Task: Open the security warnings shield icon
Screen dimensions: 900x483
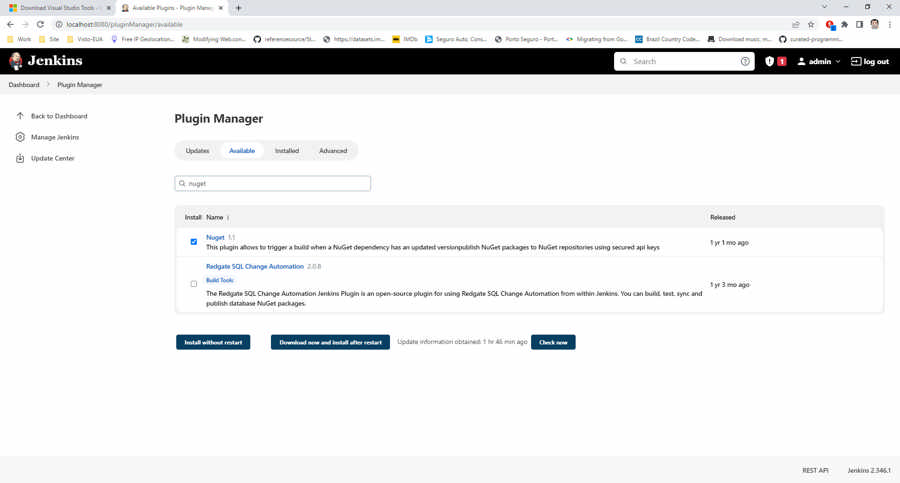Action: (x=769, y=62)
